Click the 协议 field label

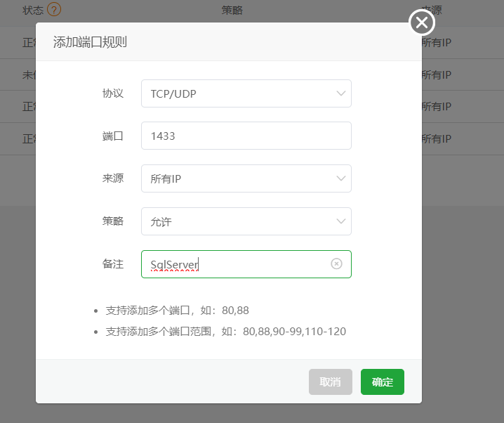pos(112,93)
